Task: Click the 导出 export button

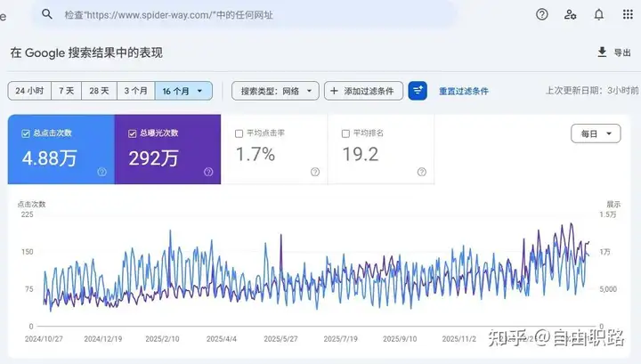Action: (x=614, y=53)
